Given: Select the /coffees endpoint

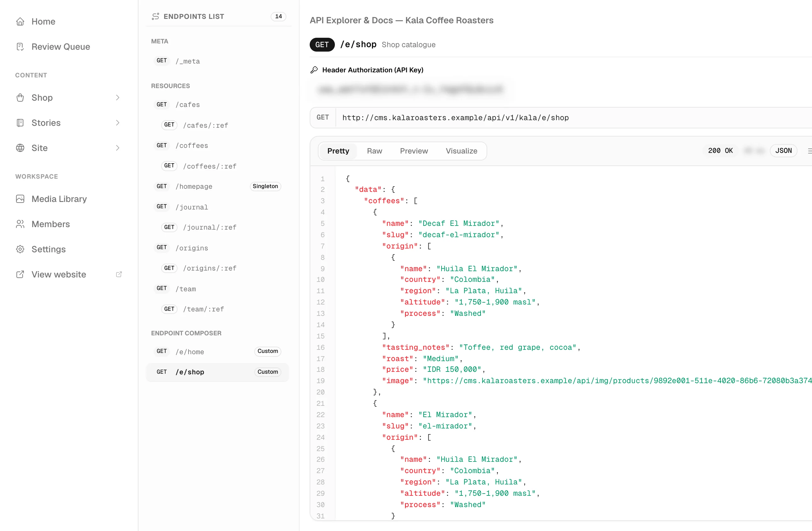Looking at the screenshot, I should [x=217, y=146].
